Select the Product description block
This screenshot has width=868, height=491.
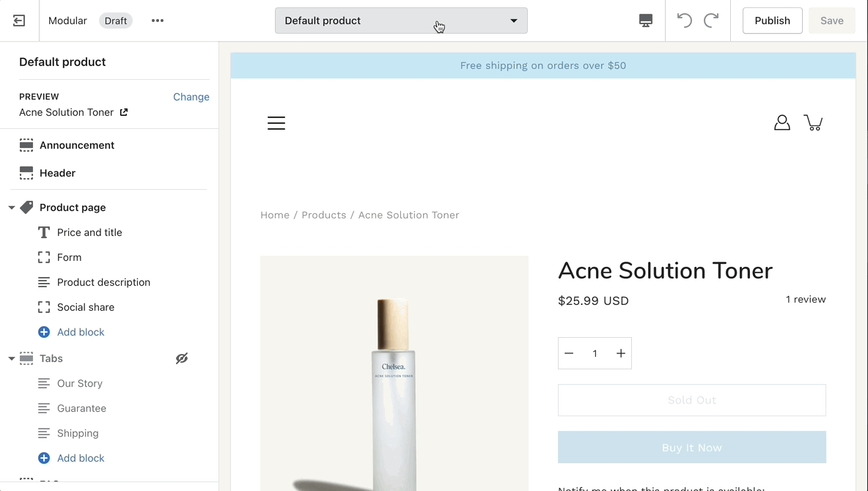[103, 282]
